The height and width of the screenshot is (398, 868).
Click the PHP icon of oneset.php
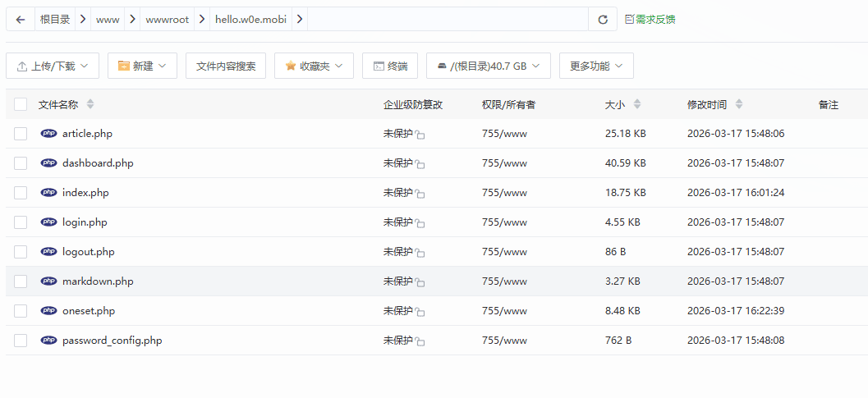click(48, 310)
